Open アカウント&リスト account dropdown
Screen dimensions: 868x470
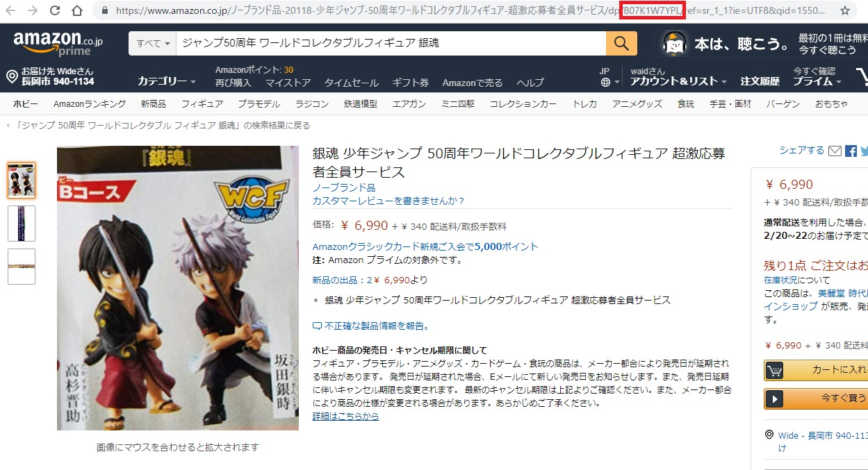[x=678, y=81]
